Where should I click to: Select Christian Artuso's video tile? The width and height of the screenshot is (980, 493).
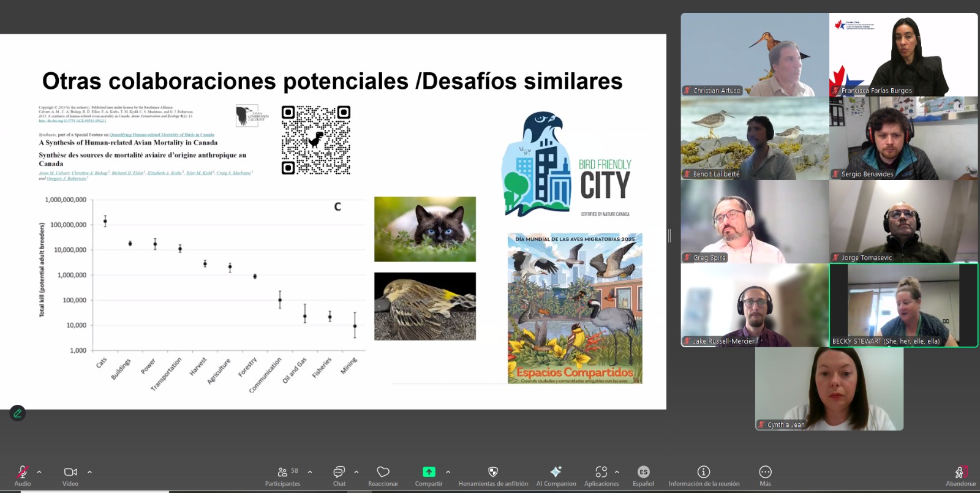coord(755,55)
